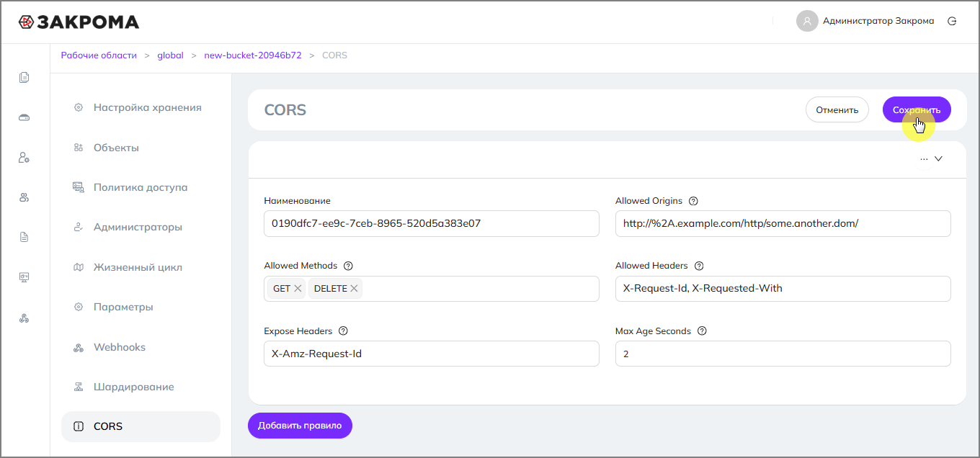The height and width of the screenshot is (458, 980).
Task: Click the CORS breadcrumb text
Action: [334, 55]
